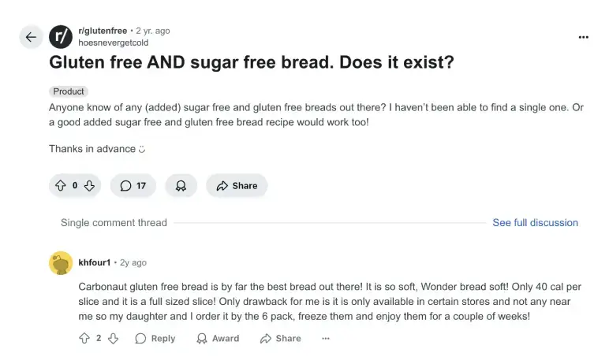Screen dimensions: 609x364
Task: Open the post's three-dot overflow menu
Action: (583, 37)
